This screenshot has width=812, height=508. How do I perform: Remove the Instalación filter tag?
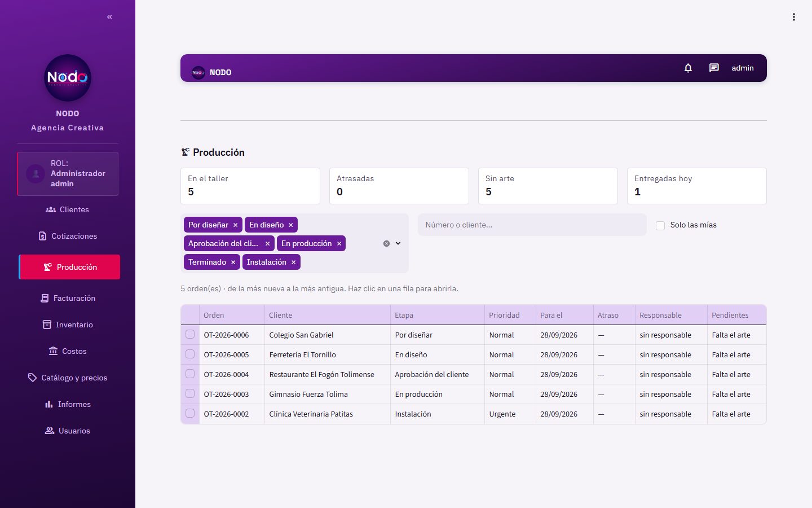click(x=293, y=262)
